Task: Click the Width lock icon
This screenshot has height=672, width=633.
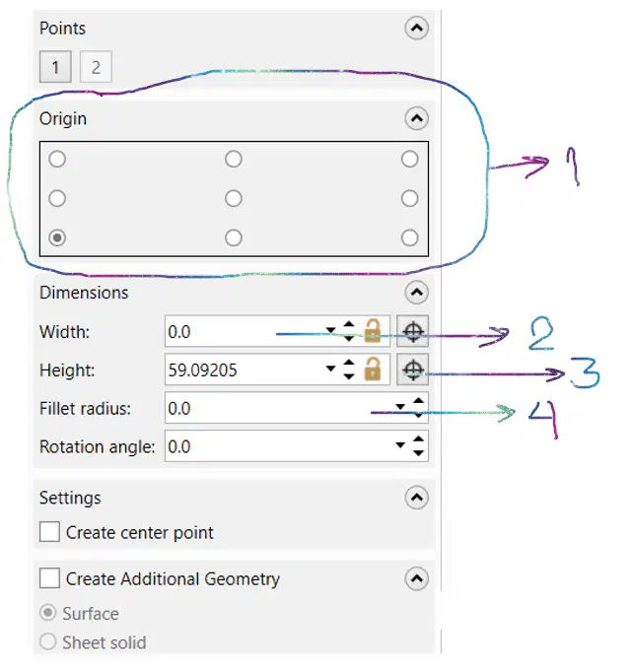Action: click(x=373, y=331)
